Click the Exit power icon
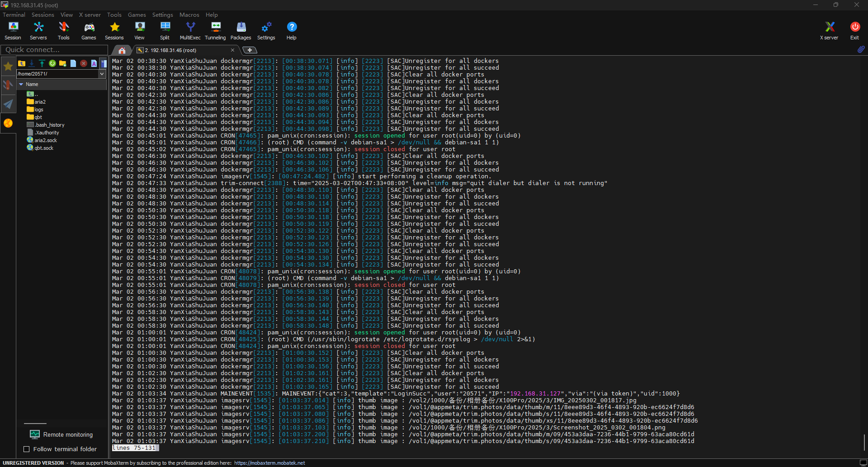868x467 pixels. pos(854,31)
